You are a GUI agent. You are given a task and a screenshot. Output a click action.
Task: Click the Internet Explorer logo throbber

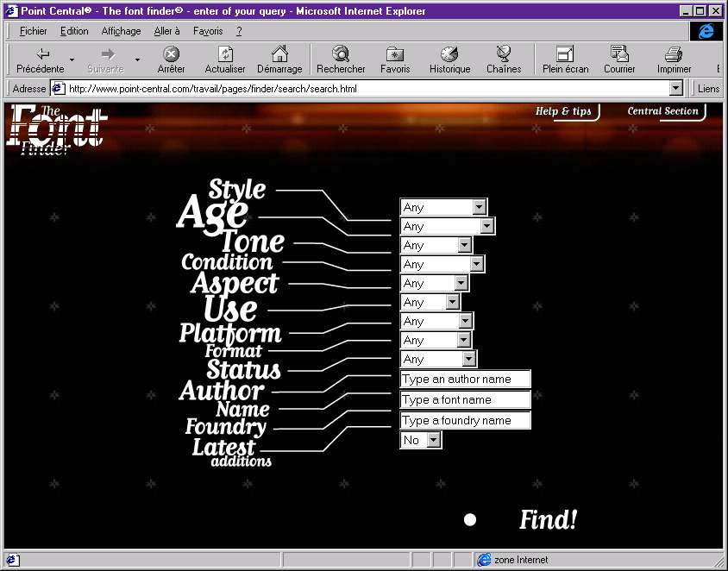tap(706, 31)
